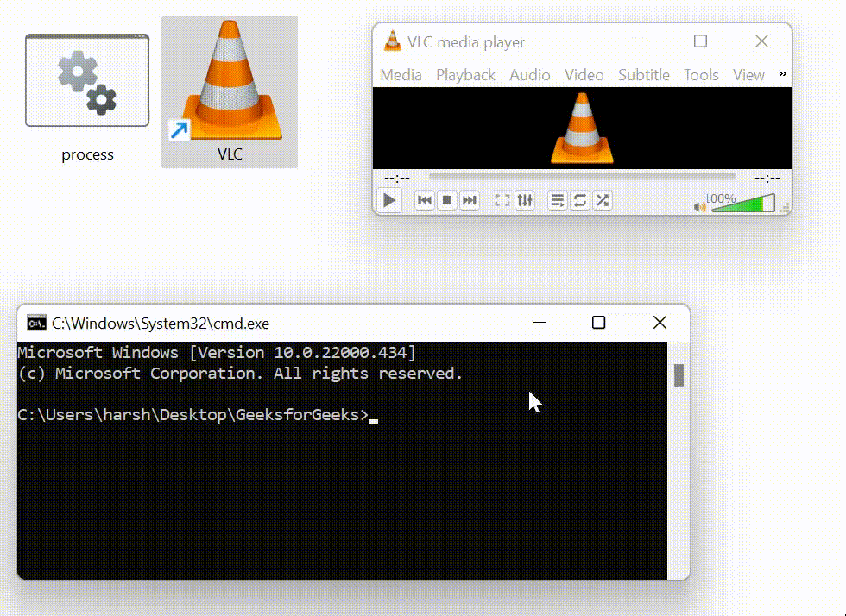Open the Tools menu in VLC
Screen dimensions: 846x616
click(x=701, y=75)
